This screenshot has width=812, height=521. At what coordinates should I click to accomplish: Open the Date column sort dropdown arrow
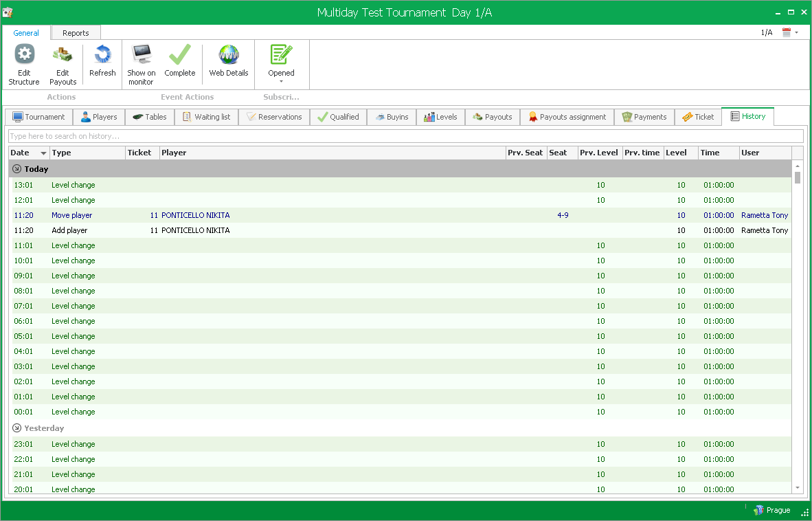(x=44, y=153)
